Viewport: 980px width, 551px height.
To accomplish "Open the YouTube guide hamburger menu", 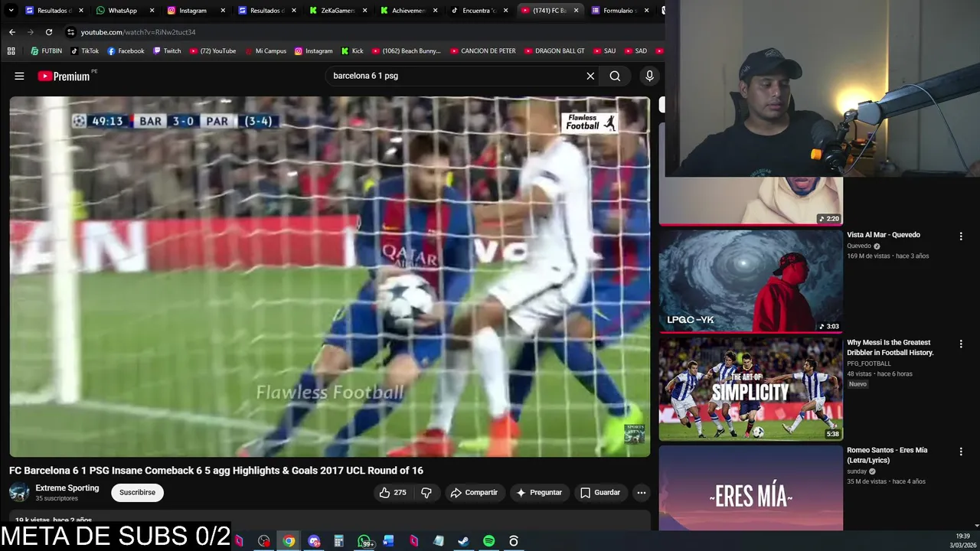I will pyautogui.click(x=19, y=76).
